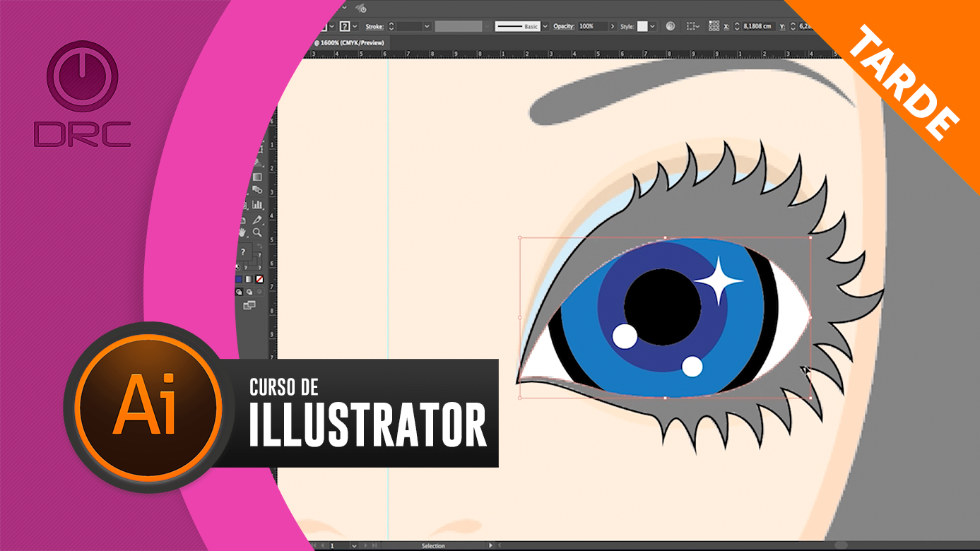Click the black pupil circle
The image size is (980, 551).
point(663,307)
